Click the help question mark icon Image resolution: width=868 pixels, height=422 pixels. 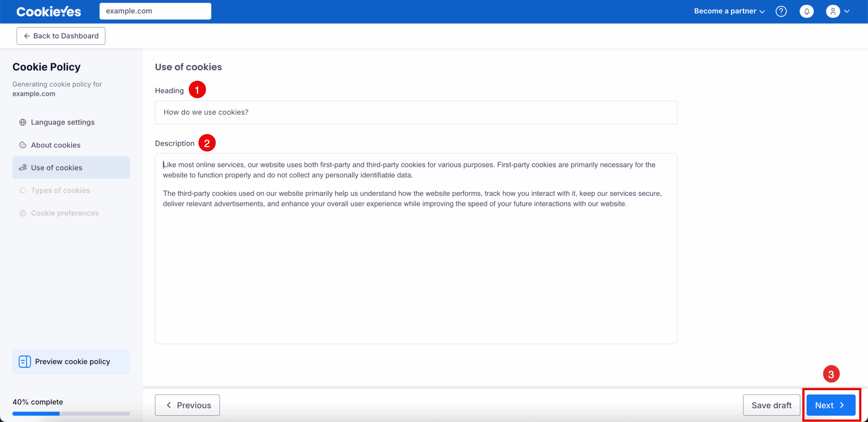click(x=781, y=11)
